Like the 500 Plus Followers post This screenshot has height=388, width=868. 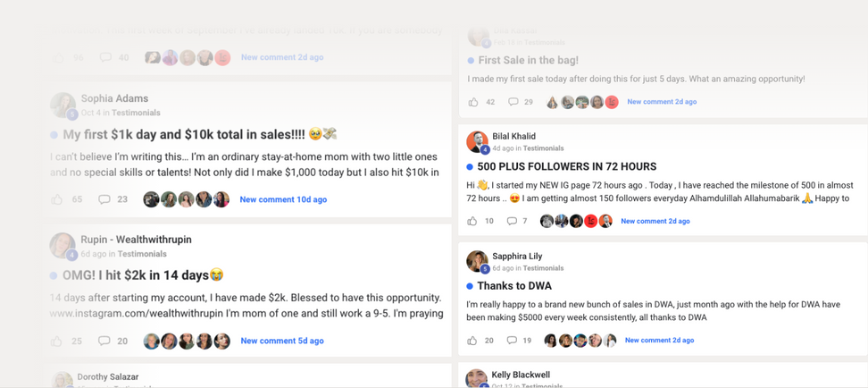click(x=472, y=221)
